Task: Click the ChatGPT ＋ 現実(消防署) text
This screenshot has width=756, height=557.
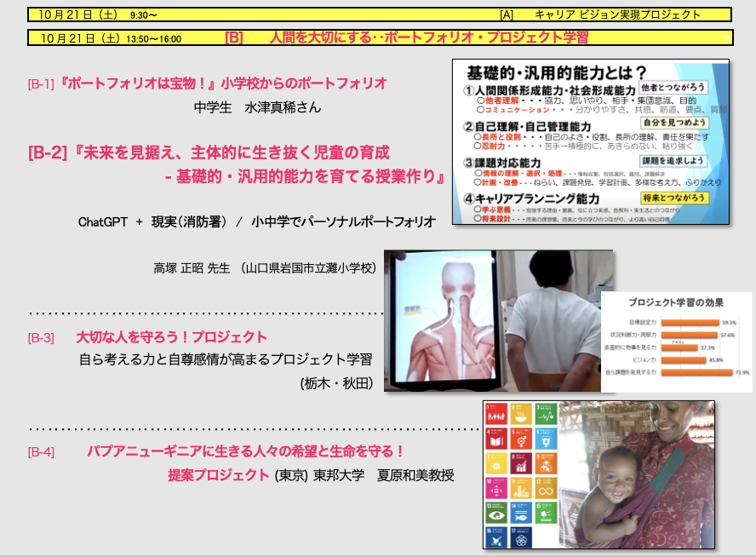Action: (152, 221)
